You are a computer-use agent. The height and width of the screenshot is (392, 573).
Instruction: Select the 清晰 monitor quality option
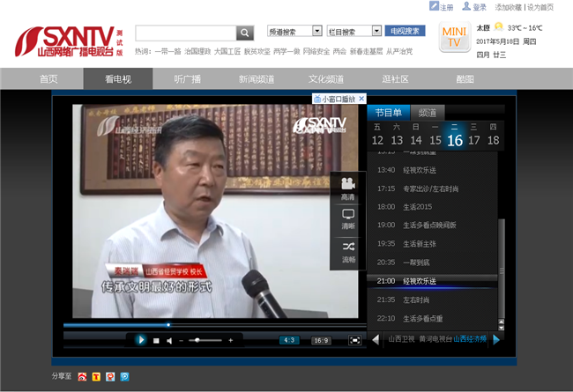(348, 219)
